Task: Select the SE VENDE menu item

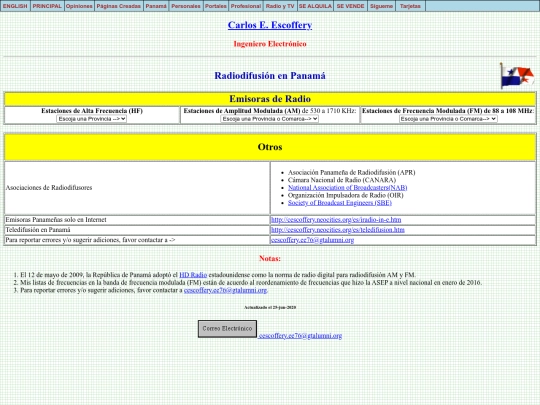Action: [350, 6]
